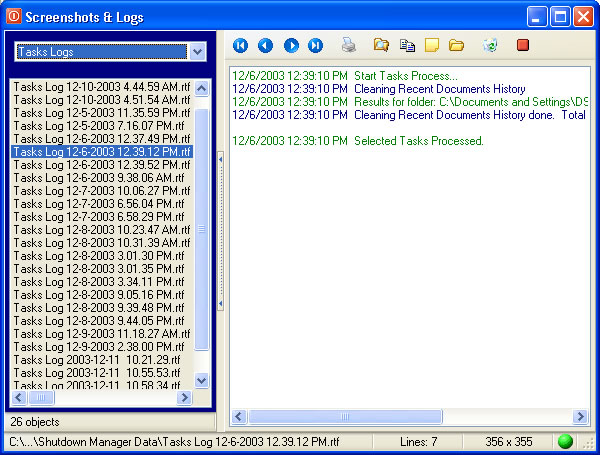Click the folder search icon in toolbar
The width and height of the screenshot is (600, 455).
(x=380, y=45)
